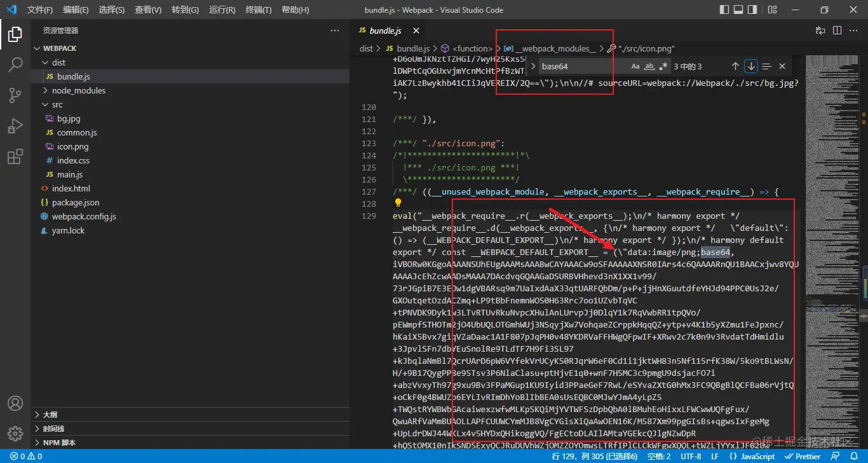868x463 pixels.
Task: Open the editor more actions ellipsis
Action: tap(853, 31)
